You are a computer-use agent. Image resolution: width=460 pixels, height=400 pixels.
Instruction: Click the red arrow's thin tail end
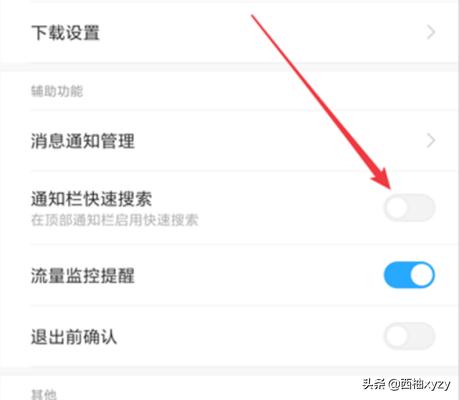point(253,17)
